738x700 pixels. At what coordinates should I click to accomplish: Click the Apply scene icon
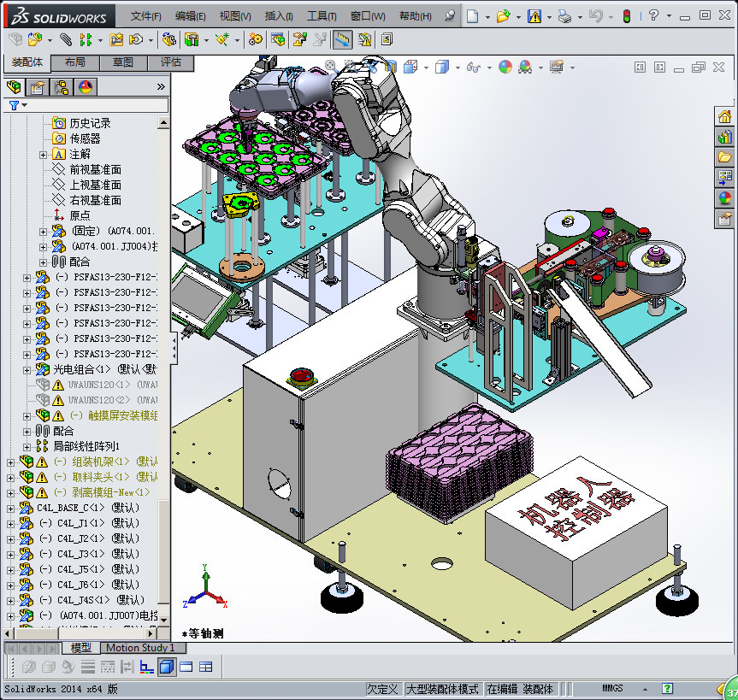(x=525, y=68)
